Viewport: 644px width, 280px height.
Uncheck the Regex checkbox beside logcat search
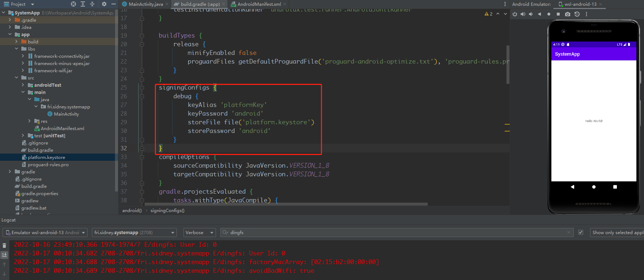pyautogui.click(x=581, y=232)
